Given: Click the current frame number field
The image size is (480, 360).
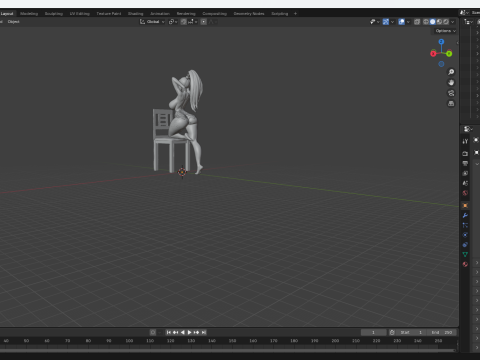Looking at the screenshot, I should pyautogui.click(x=374, y=332).
